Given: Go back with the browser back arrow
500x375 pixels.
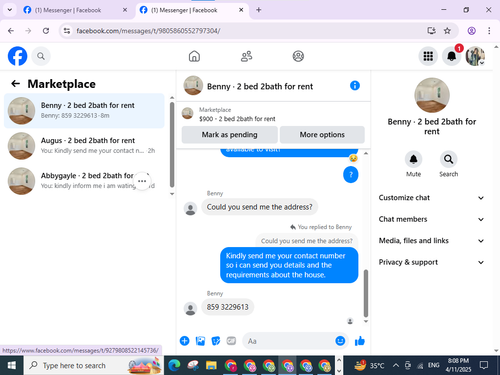Looking at the screenshot, I should (11, 31).
